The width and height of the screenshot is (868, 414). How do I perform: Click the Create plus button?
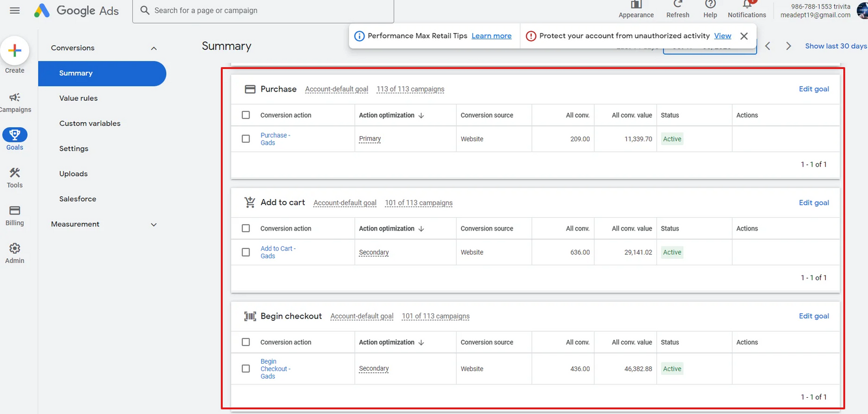pos(15,51)
